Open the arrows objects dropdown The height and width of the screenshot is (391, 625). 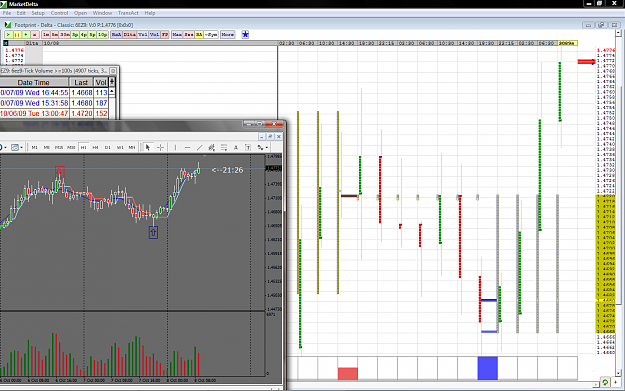tap(262, 147)
